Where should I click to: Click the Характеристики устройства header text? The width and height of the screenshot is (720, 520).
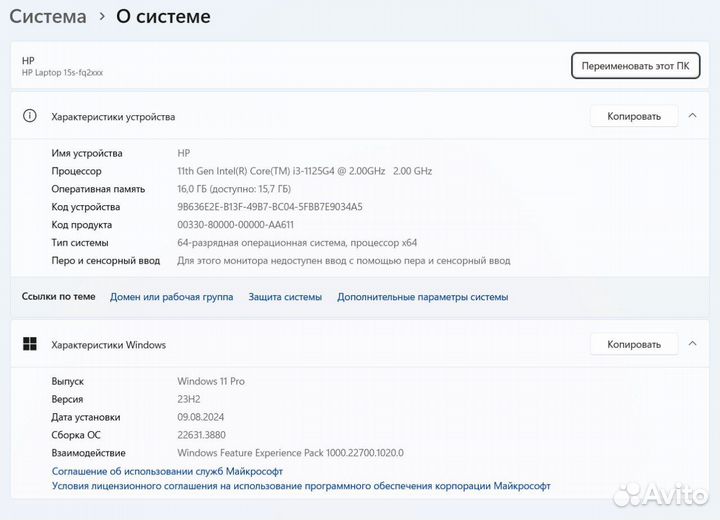[113, 117]
